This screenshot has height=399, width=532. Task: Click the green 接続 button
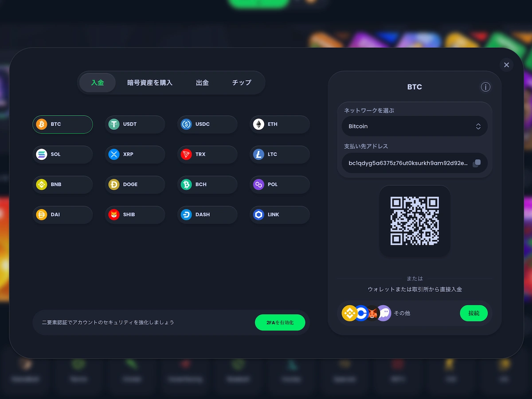point(474,313)
